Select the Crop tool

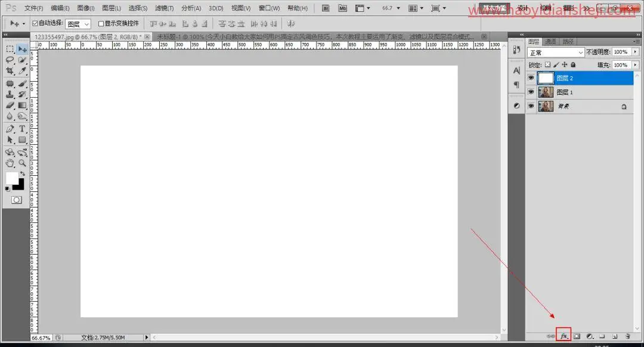coord(10,70)
